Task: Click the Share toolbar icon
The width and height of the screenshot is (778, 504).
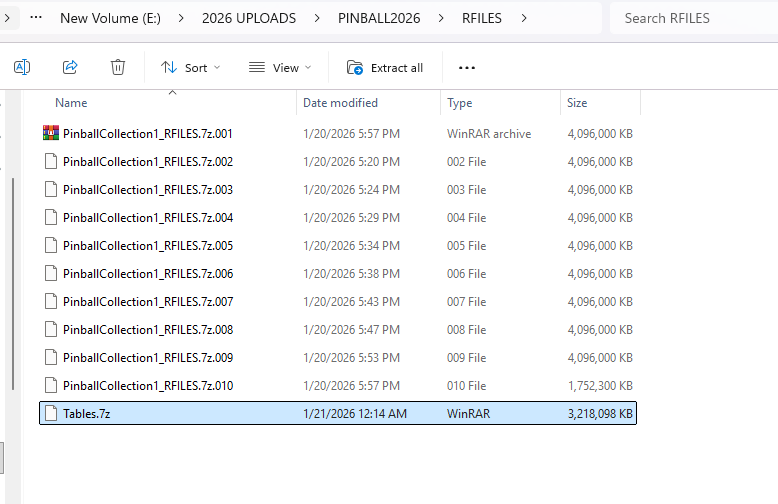Action: [70, 67]
